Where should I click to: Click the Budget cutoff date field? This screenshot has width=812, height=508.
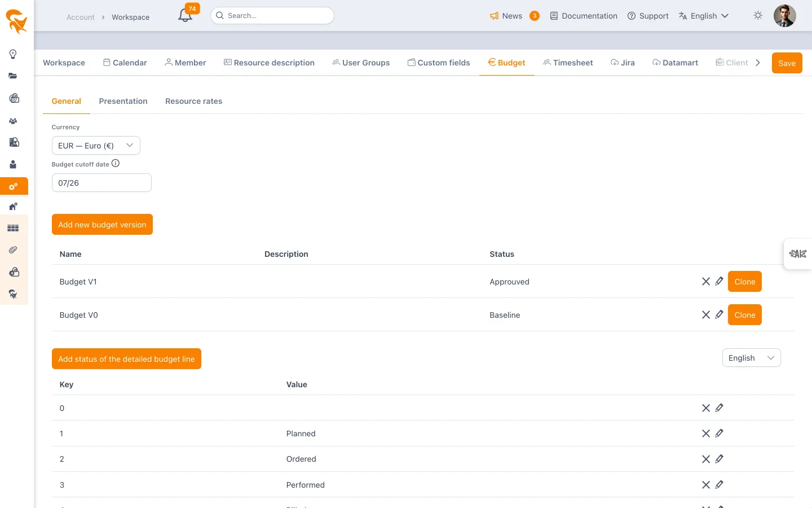click(x=101, y=183)
